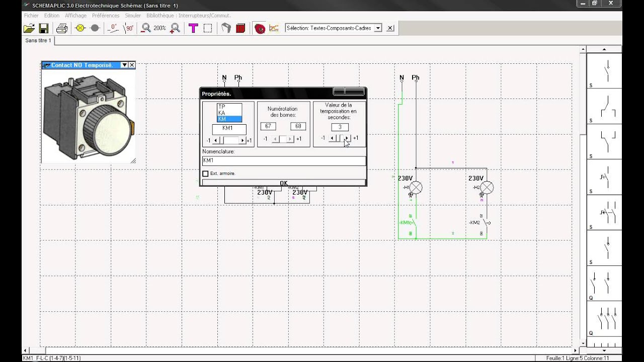The image size is (644, 362).
Task: Open the Affichage menu
Action: click(x=75, y=16)
